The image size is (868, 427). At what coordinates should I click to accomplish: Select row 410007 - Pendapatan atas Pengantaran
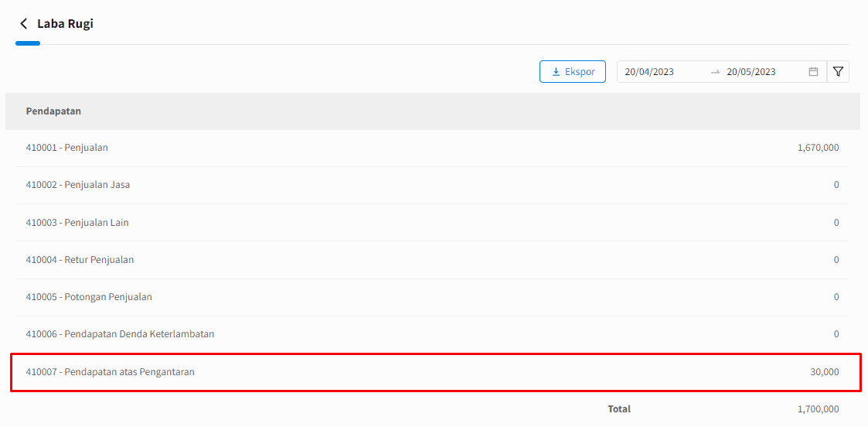(x=436, y=372)
